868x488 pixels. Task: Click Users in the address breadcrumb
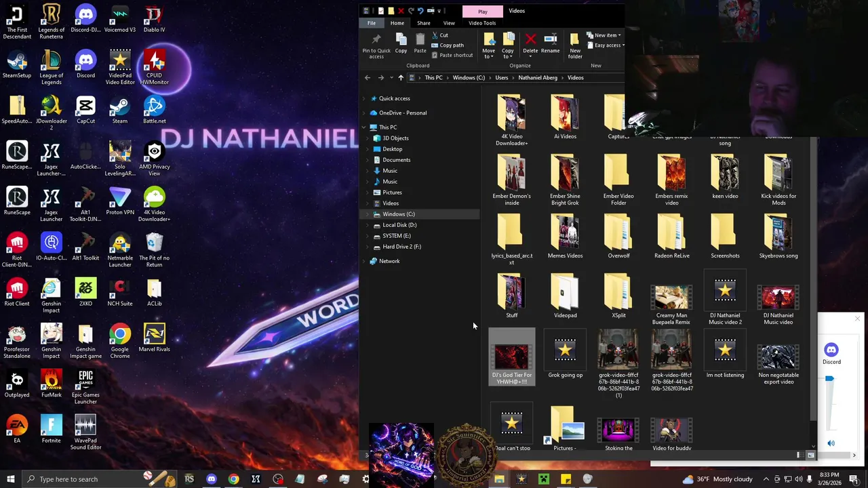click(x=501, y=78)
